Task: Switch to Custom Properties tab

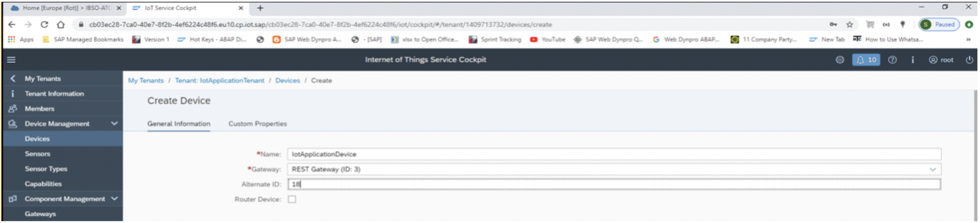Action: point(258,124)
